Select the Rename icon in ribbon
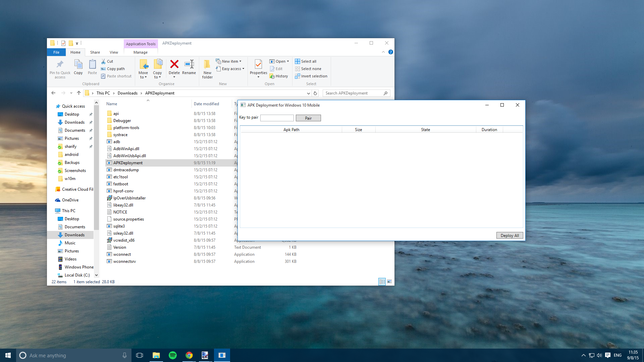 [189, 68]
